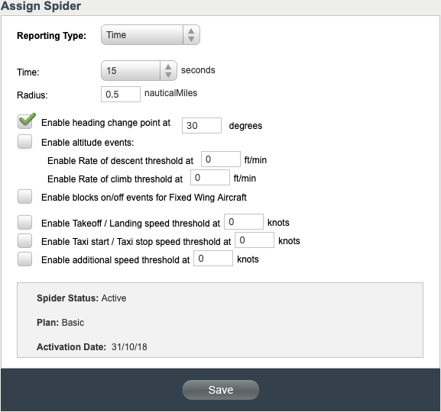Click the heading change degrees field

(x=202, y=125)
